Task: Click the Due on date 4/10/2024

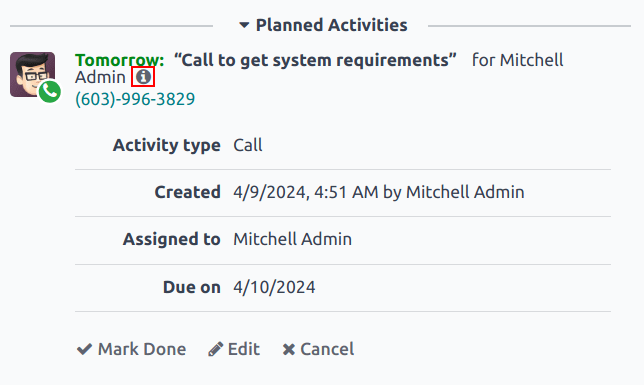Action: (x=274, y=287)
